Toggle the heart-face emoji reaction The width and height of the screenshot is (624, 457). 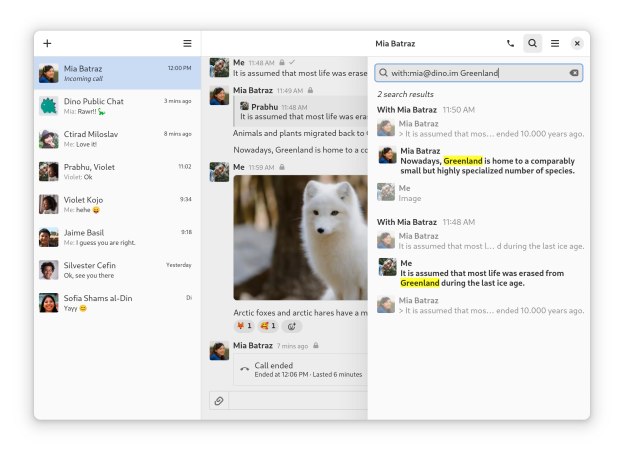pos(268,326)
